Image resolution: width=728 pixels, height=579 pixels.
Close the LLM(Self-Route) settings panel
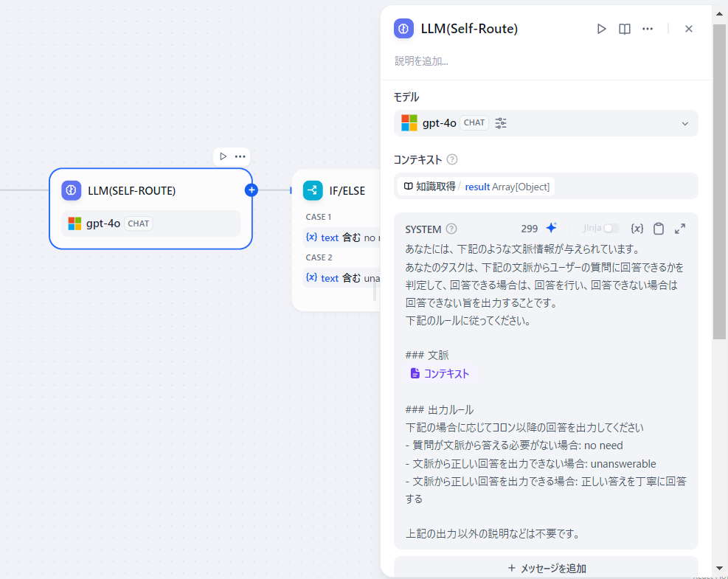(688, 29)
